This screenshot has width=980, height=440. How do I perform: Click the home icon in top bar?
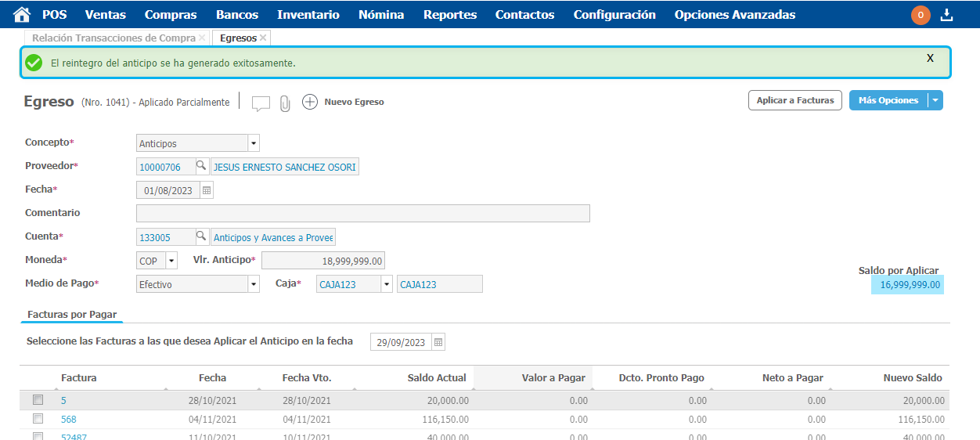pos(22,15)
